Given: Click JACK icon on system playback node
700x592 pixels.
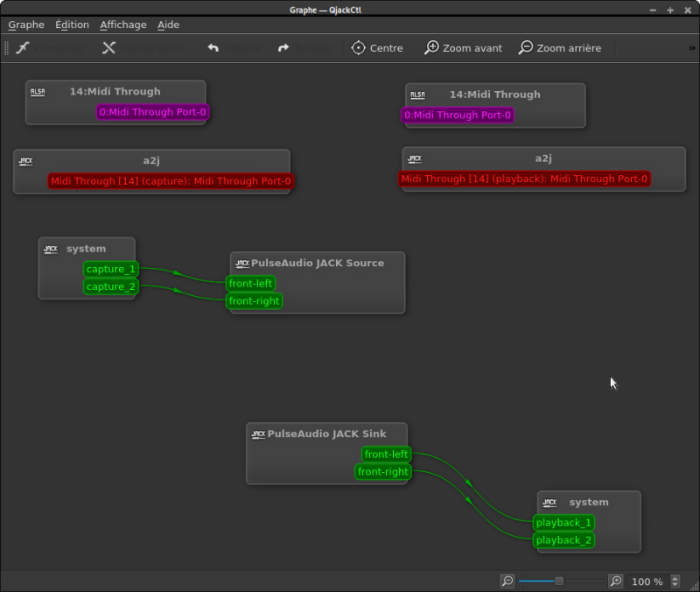Looking at the screenshot, I should click(549, 503).
